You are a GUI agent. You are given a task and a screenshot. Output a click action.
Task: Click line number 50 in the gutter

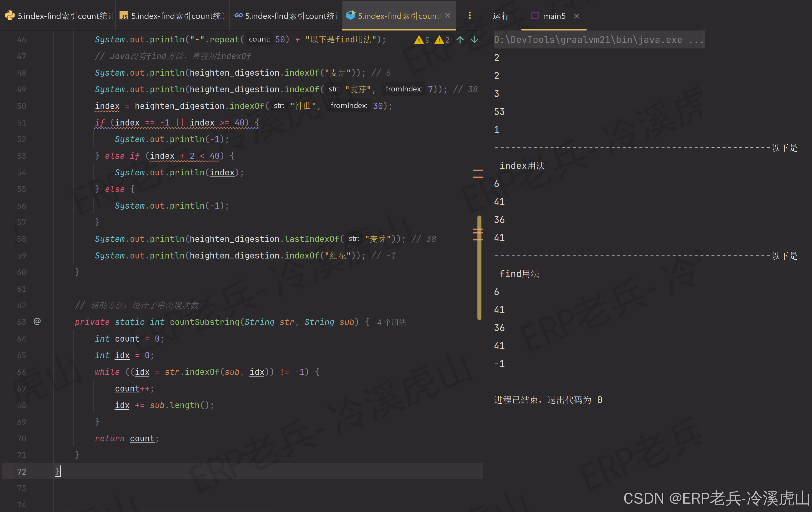coord(21,106)
